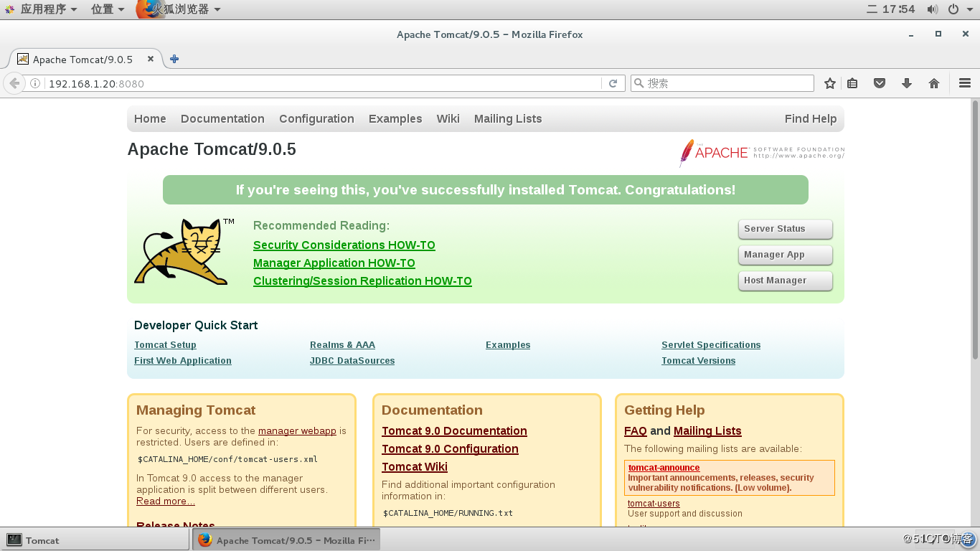Open the downloads arrow icon
Viewport: 980px width, 551px height.
pyautogui.click(x=907, y=83)
